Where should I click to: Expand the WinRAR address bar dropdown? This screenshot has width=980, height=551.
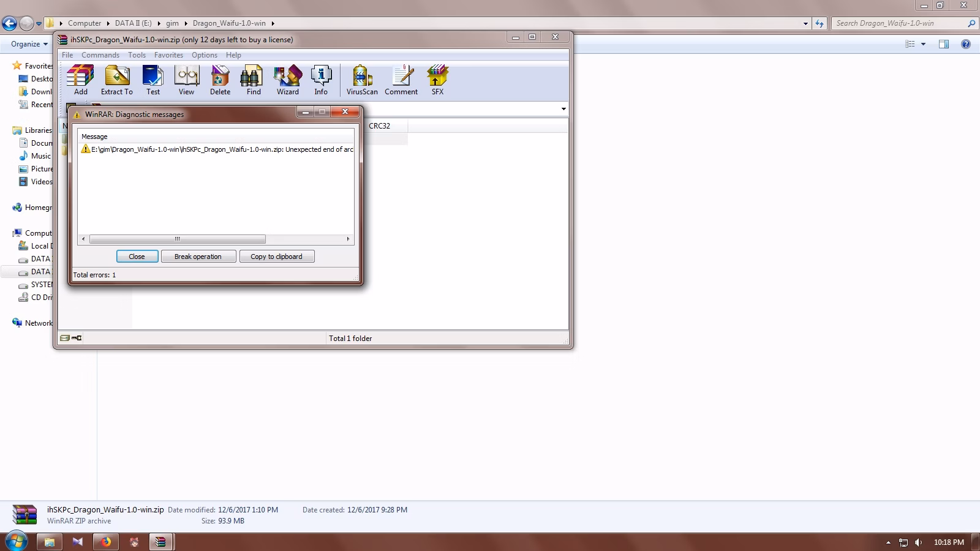(x=563, y=109)
